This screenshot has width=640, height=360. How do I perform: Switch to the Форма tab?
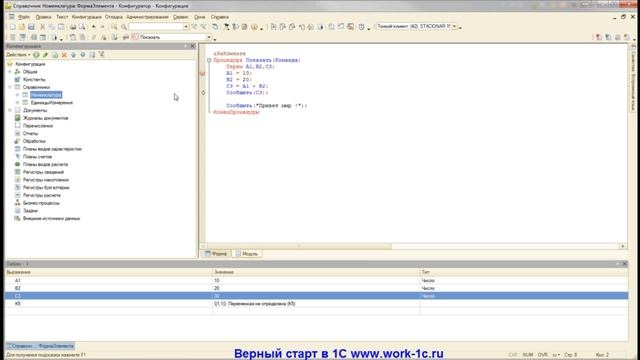click(x=216, y=254)
